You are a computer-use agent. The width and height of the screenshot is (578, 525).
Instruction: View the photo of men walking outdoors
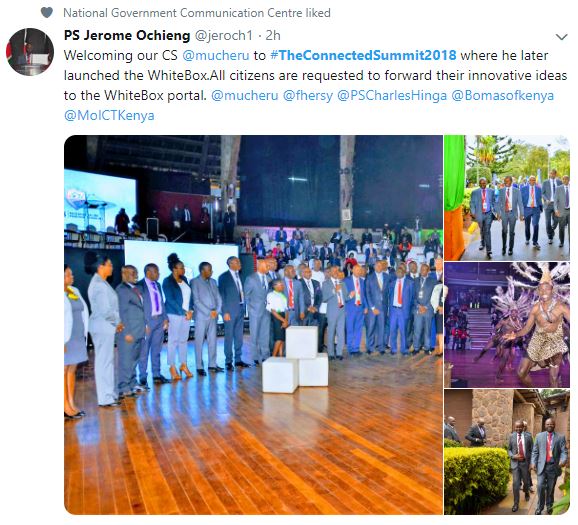[x=507, y=198]
